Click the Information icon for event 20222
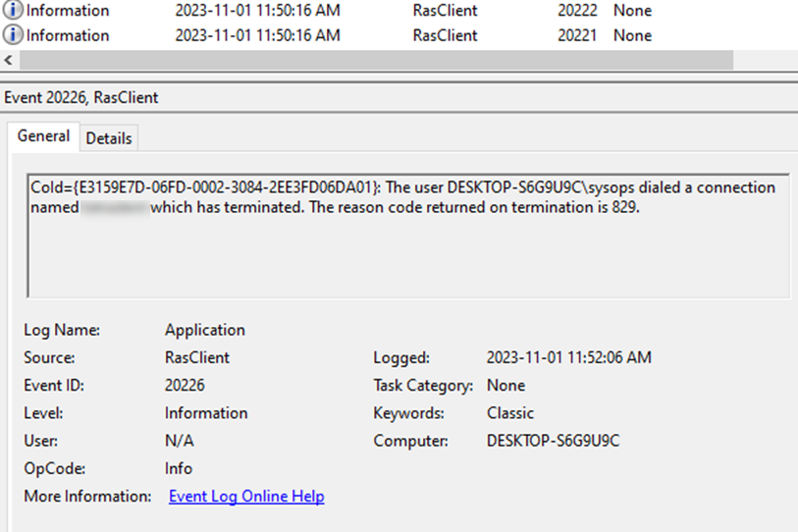Viewport: 798px width, 532px height. coord(13,10)
